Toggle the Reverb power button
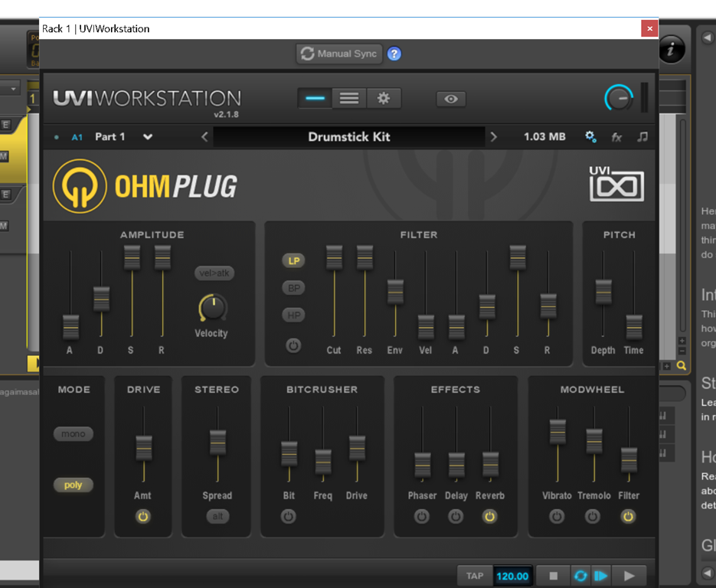This screenshot has width=716, height=588. click(x=489, y=517)
